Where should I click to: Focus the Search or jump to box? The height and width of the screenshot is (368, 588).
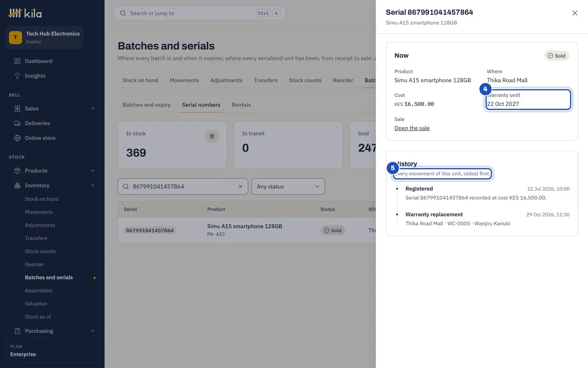[200, 13]
